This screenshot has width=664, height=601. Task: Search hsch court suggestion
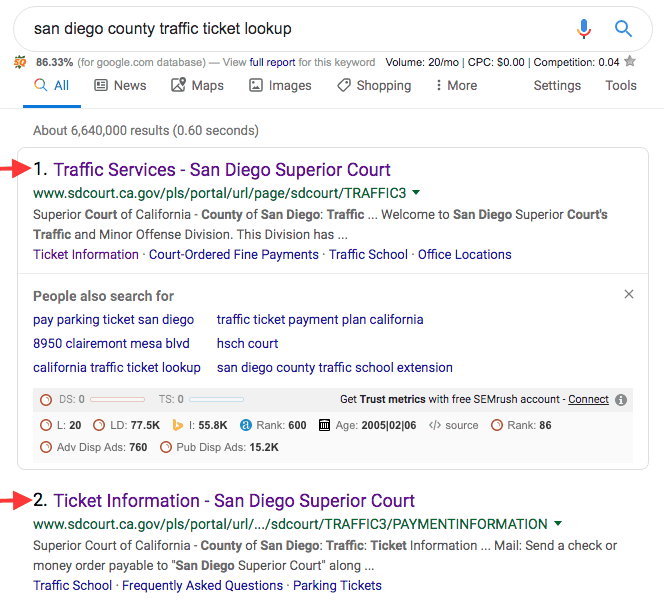coord(247,343)
